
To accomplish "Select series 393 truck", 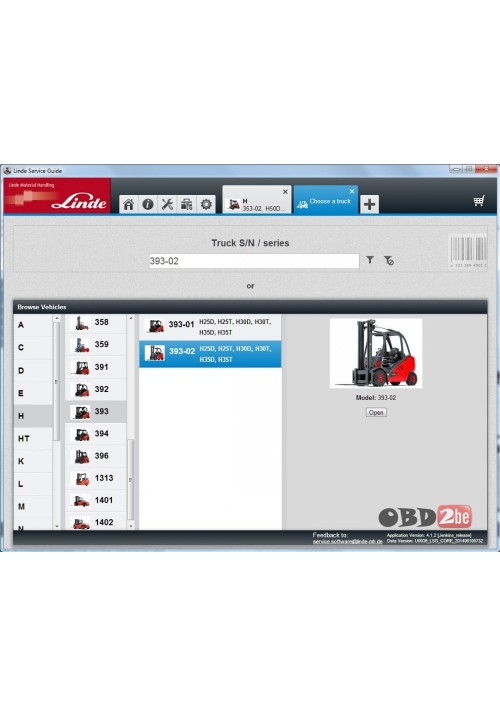I will pos(96,412).
